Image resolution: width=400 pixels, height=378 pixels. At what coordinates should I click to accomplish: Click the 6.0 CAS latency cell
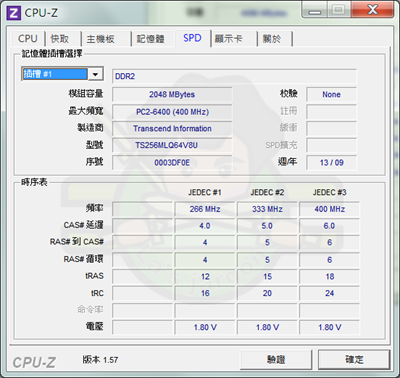click(329, 226)
